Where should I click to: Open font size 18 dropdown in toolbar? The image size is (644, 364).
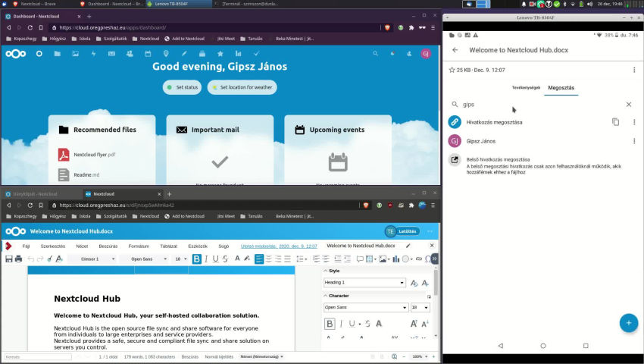coord(181,259)
